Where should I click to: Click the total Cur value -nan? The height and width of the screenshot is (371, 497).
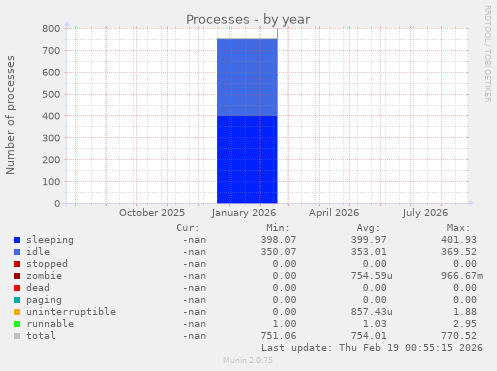point(194,336)
